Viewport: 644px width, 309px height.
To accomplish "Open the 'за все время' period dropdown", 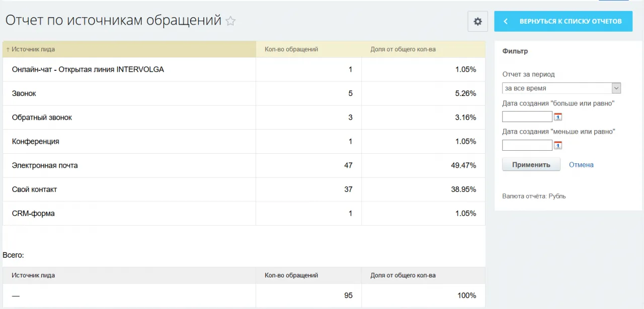I will [553, 88].
